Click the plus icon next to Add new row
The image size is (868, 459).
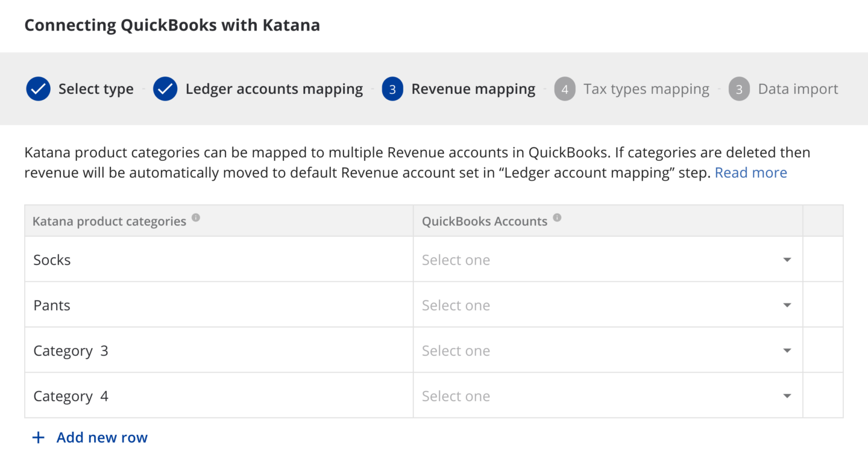(x=39, y=437)
